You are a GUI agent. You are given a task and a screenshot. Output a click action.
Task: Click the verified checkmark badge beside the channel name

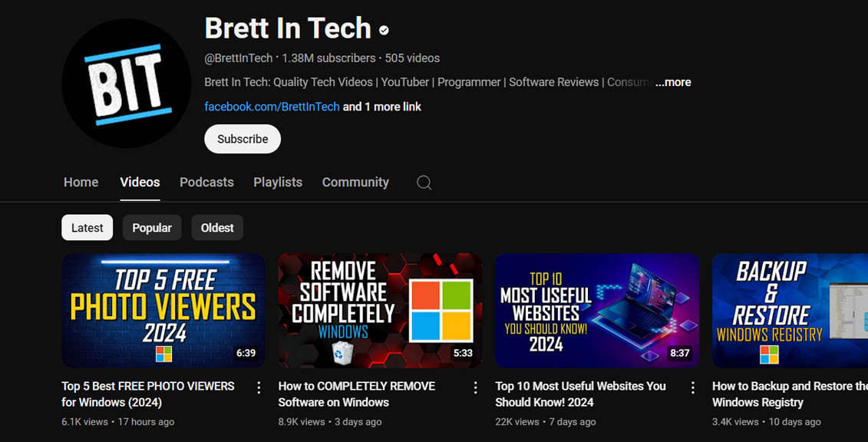(x=384, y=31)
